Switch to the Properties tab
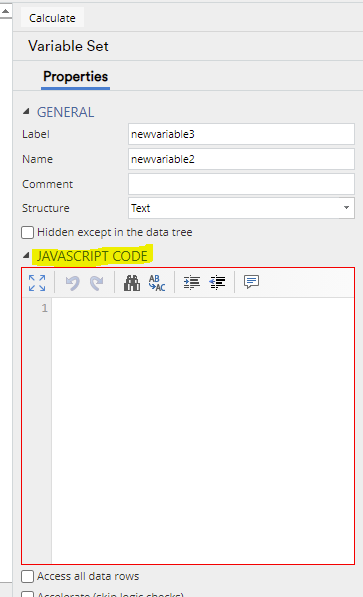This screenshot has width=363, height=597. click(75, 77)
